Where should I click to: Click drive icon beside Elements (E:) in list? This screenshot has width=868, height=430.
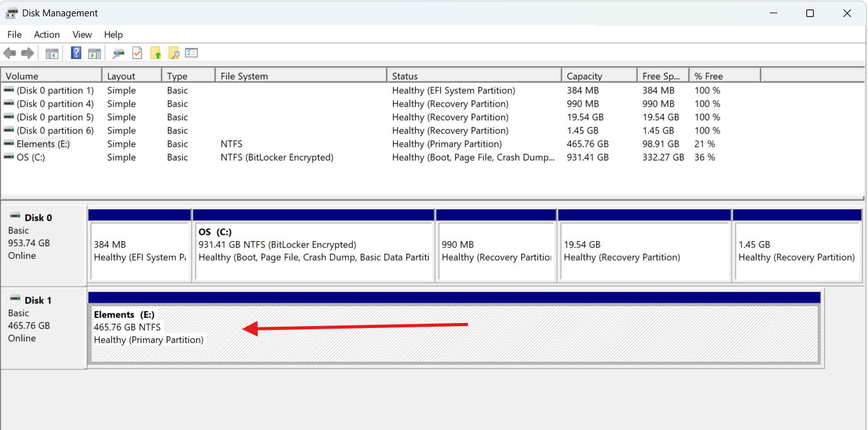pos(9,143)
